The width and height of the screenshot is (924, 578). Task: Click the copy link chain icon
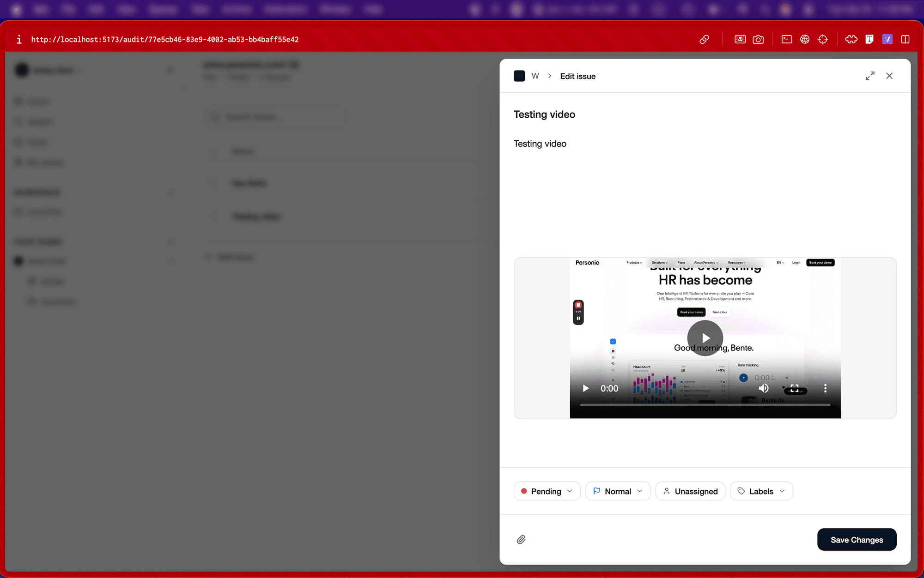(704, 39)
